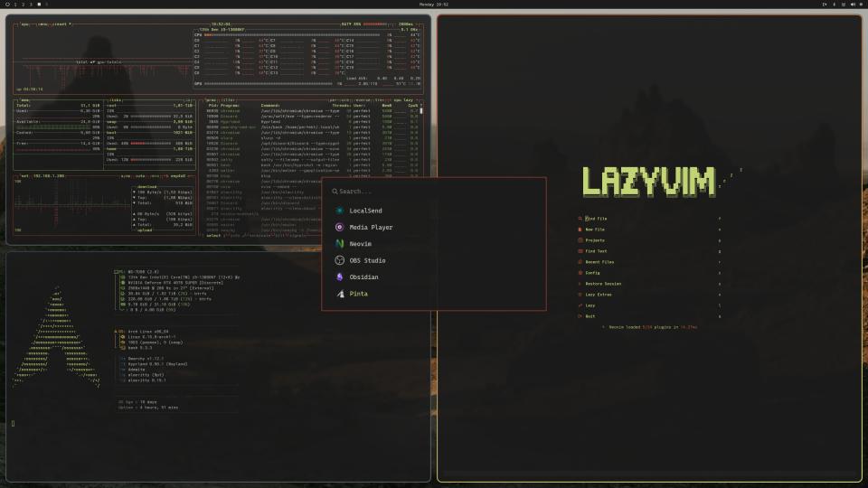Click the btop total CPU usage bar
This screenshot has width=868, height=488.
(292, 35)
